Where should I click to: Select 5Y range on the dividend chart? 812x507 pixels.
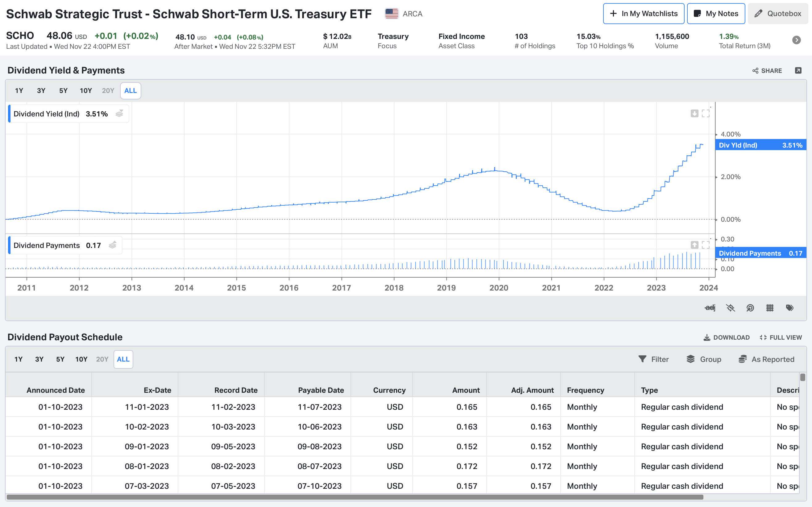click(63, 90)
